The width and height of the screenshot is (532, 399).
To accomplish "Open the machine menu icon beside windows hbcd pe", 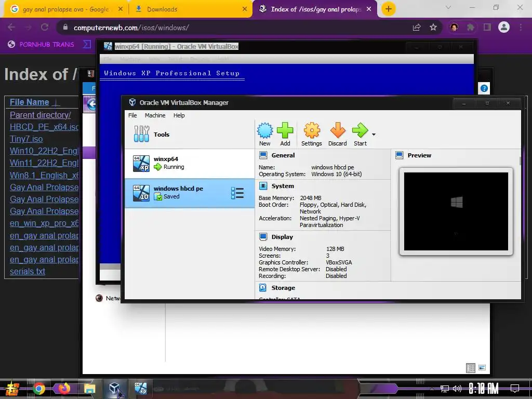I will point(237,193).
